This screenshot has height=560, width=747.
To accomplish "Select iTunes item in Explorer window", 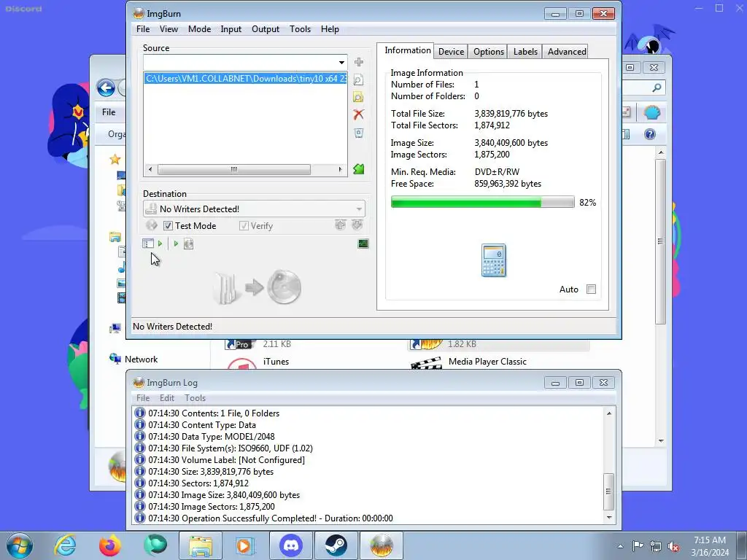I will [276, 362].
